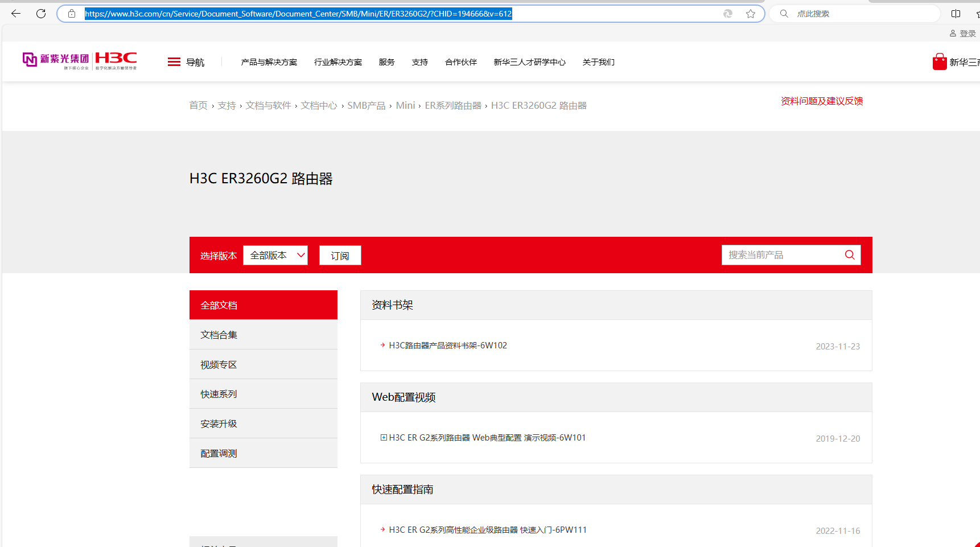This screenshot has width=980, height=547.
Task: Open the hamburger 导航 menu icon
Action: tap(174, 62)
